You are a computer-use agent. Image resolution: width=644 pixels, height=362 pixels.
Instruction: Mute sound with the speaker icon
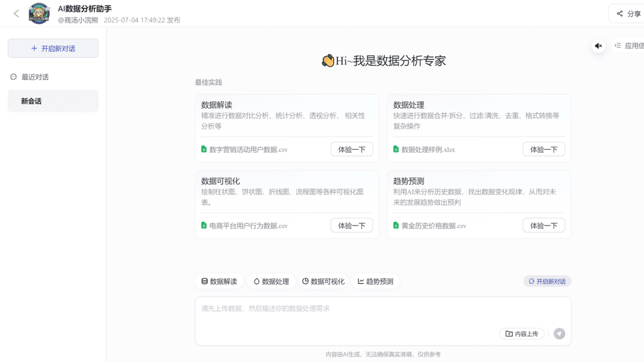(x=599, y=45)
